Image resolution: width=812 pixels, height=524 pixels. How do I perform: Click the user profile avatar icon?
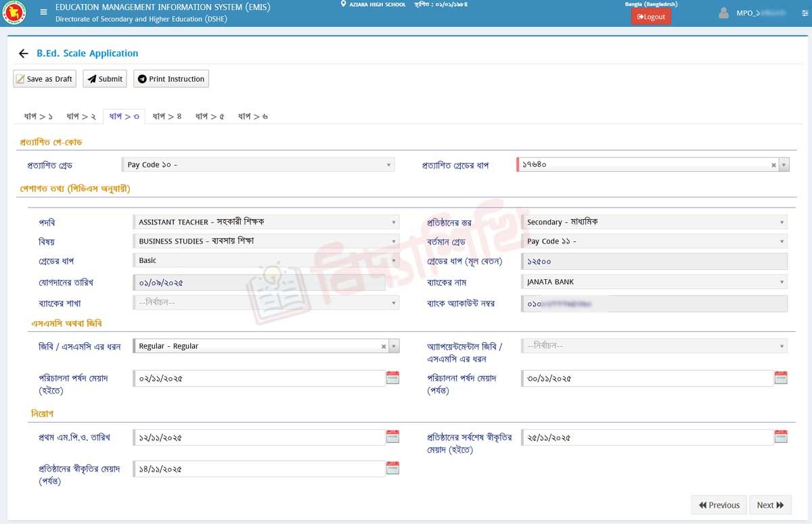724,13
